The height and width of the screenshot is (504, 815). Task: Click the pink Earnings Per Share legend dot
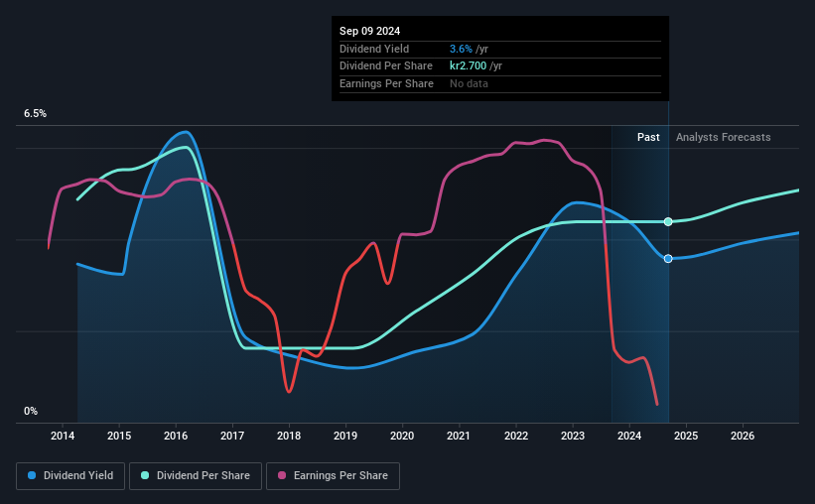coord(282,475)
